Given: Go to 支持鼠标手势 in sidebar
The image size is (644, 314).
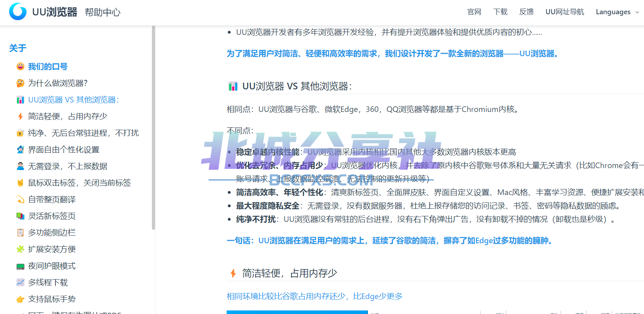Looking at the screenshot, I should 52,299.
